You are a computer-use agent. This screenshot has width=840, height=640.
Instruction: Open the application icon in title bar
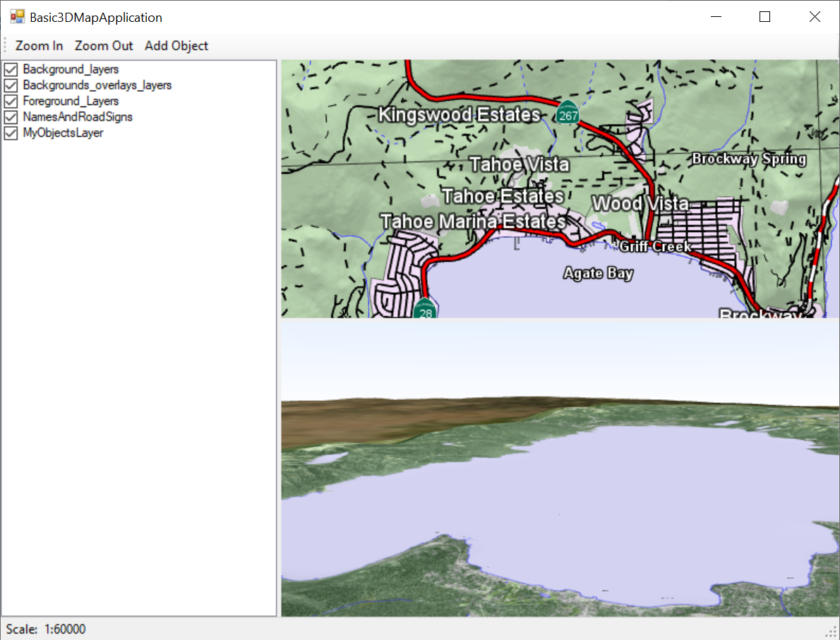17,17
